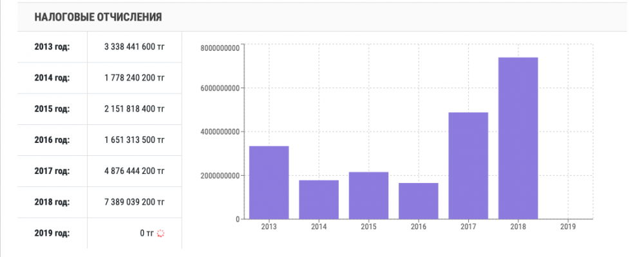This screenshot has width=644, height=257.
Task: Select the 2014 bar in the chart
Action: click(319, 200)
